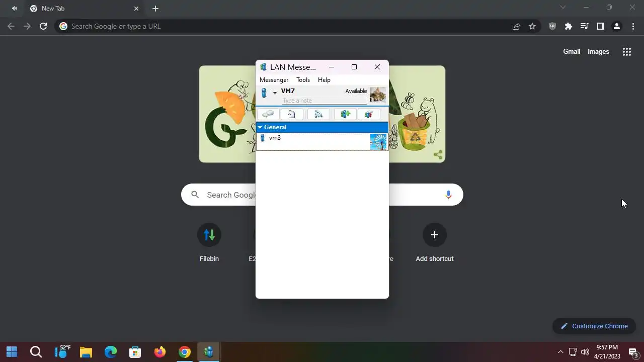644x362 pixels.
Task: Reload the page in Chrome
Action: coord(43,26)
